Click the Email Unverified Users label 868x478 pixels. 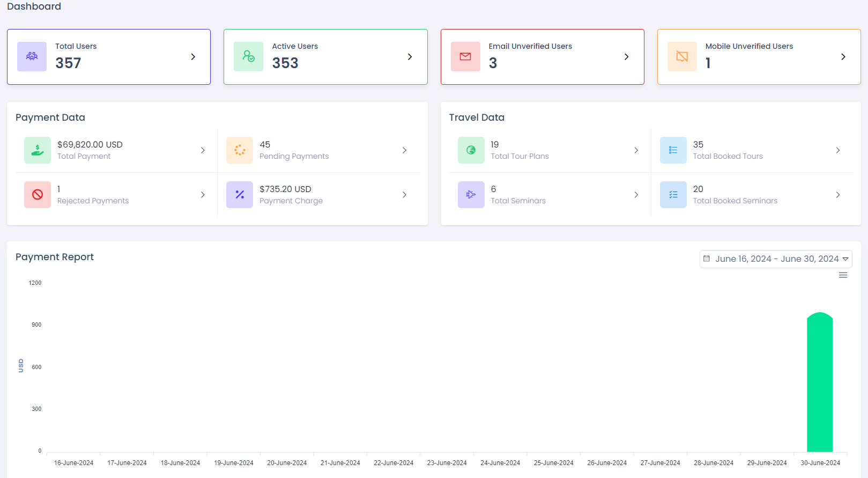[x=530, y=46]
